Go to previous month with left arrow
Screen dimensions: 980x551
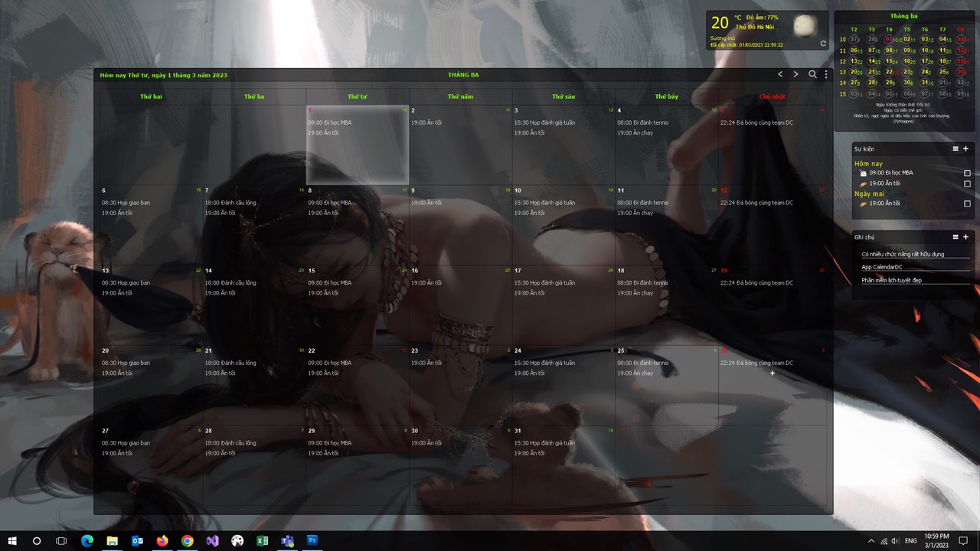(780, 74)
